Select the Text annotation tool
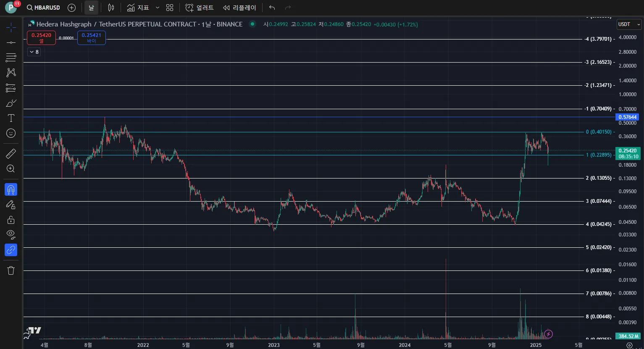This screenshot has height=349, width=644. pos(11,118)
